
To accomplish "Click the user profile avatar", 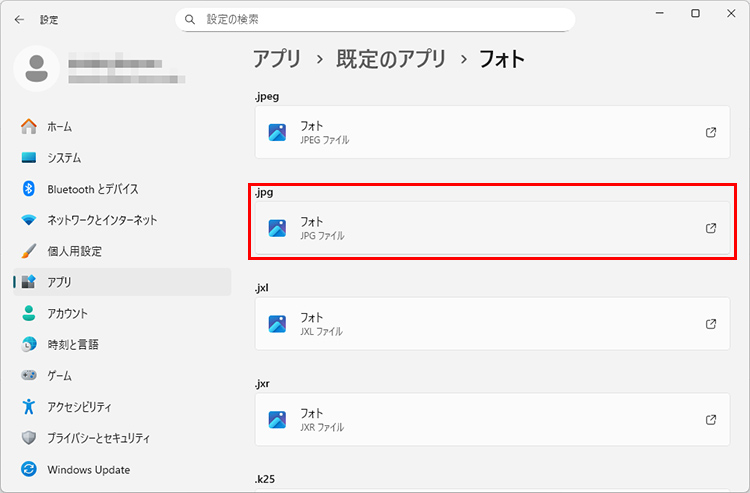I will (38, 68).
